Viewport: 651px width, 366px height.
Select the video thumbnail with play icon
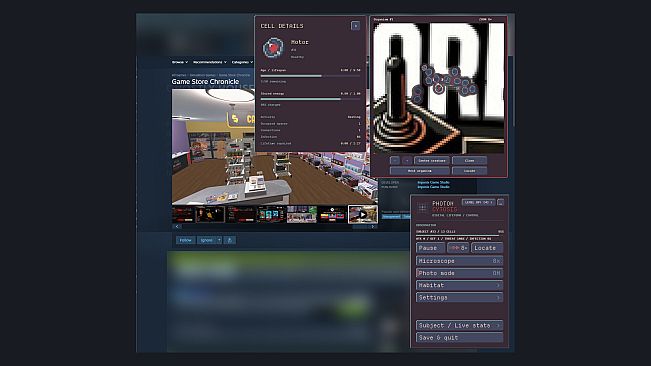(362, 214)
